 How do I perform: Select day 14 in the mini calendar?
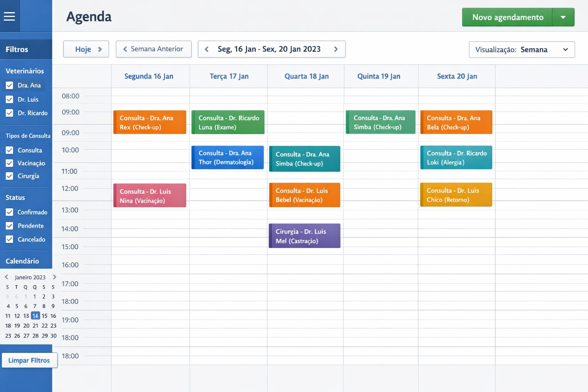coord(35,315)
